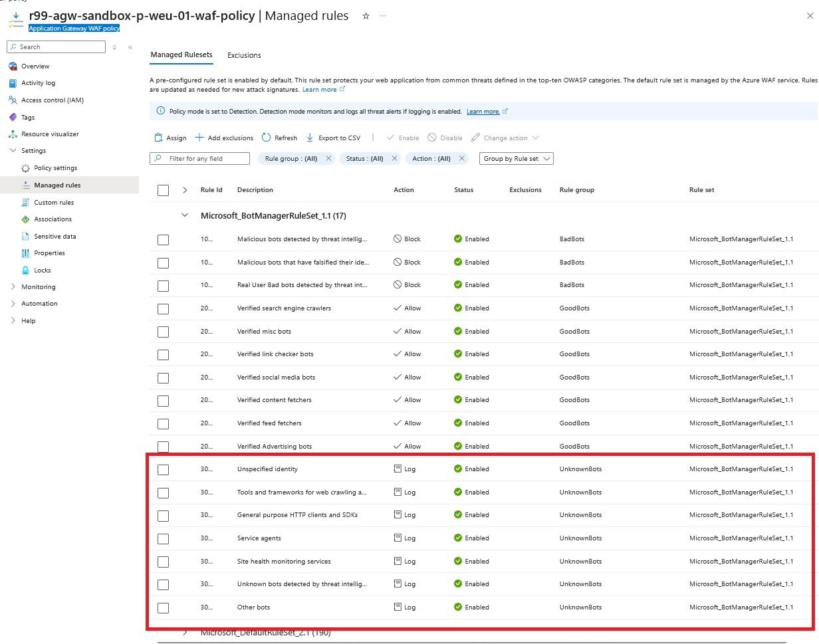Image resolution: width=819 pixels, height=644 pixels.
Task: Click the Filter for any field box
Action: (199, 159)
